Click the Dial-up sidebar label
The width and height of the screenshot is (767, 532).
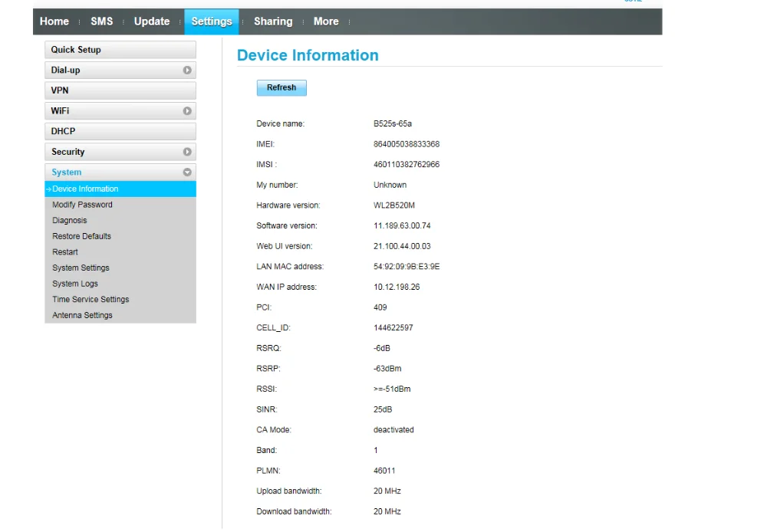click(x=65, y=71)
